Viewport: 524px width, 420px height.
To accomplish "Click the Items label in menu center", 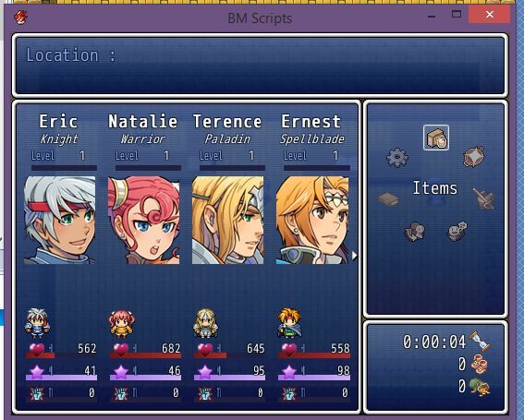I will 435,188.
